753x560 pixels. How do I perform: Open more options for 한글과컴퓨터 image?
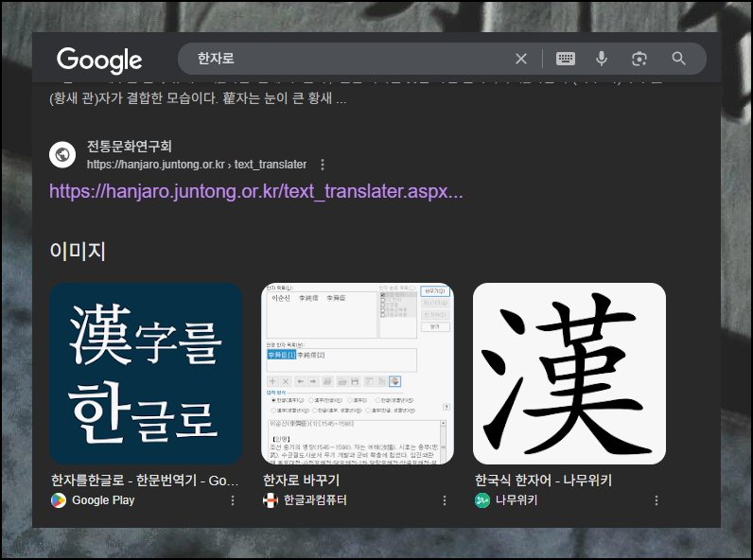(445, 500)
